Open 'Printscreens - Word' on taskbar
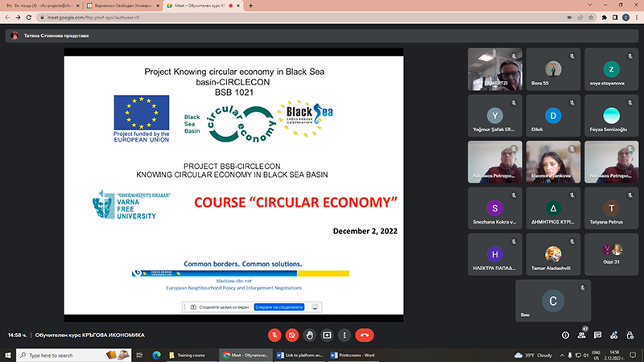Viewport: 644px width, 362px height. (x=354, y=356)
